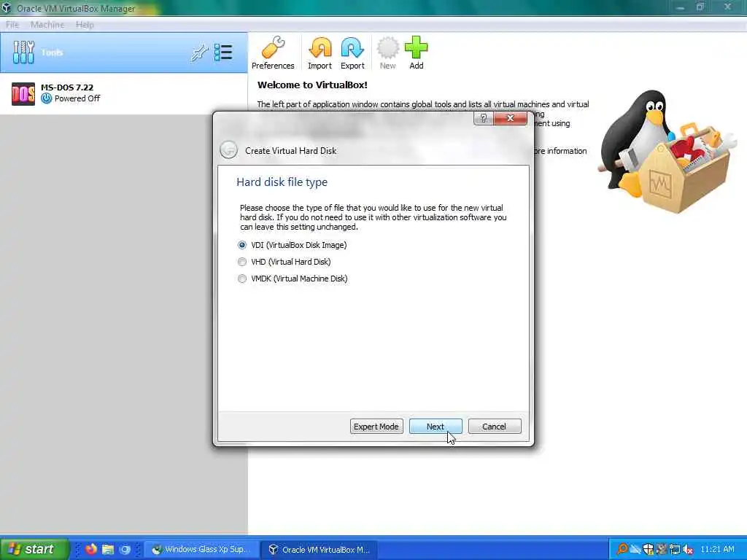This screenshot has width=747, height=560.
Task: Click the Expert Mode button
Action: (x=376, y=426)
